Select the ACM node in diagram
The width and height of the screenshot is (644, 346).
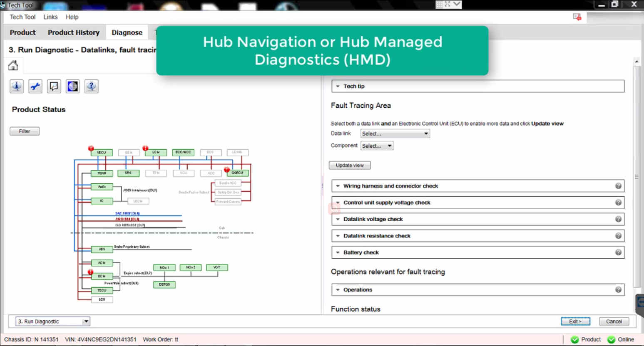102,263
